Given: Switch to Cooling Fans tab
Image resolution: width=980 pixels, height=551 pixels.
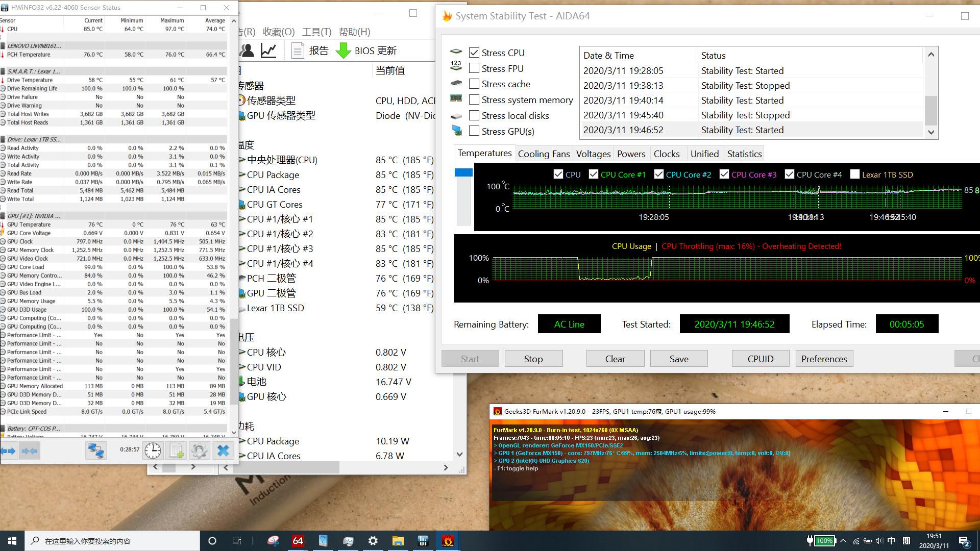Looking at the screenshot, I should pos(544,154).
